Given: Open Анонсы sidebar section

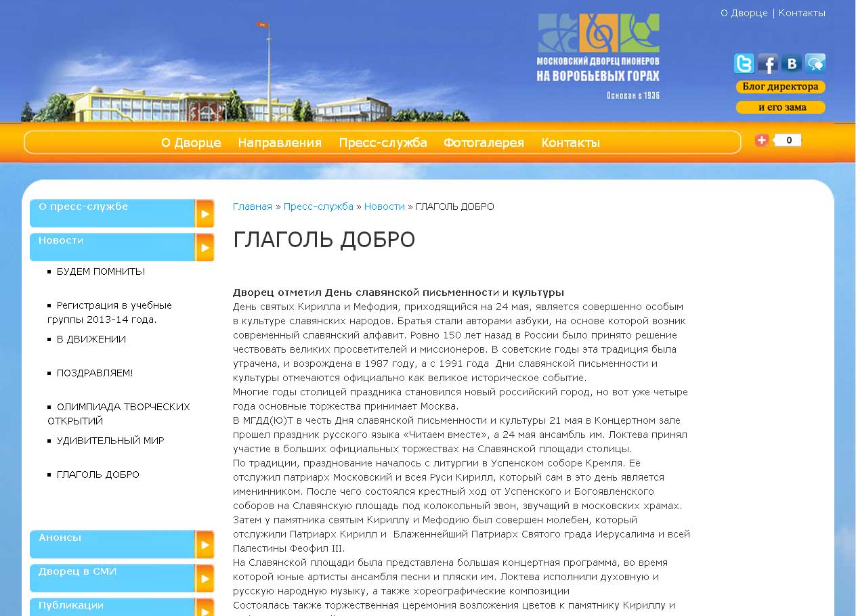Looking at the screenshot, I should (x=112, y=544).
